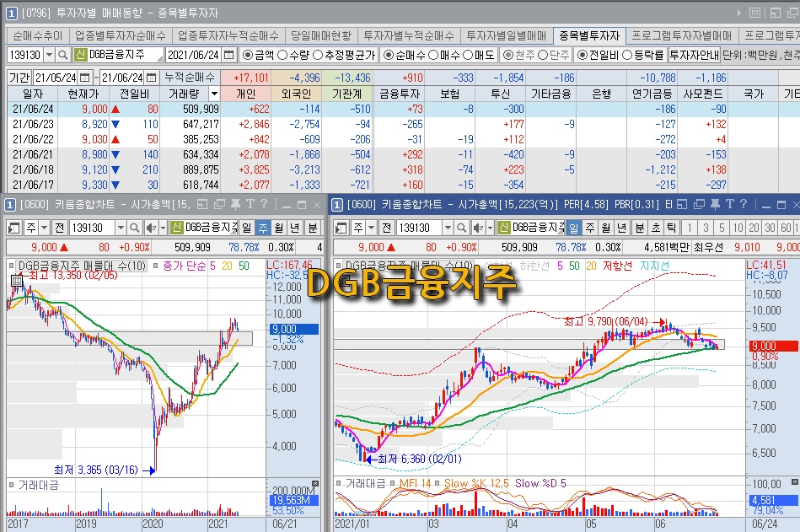Toggle side panel icon in right chart

(341, 228)
